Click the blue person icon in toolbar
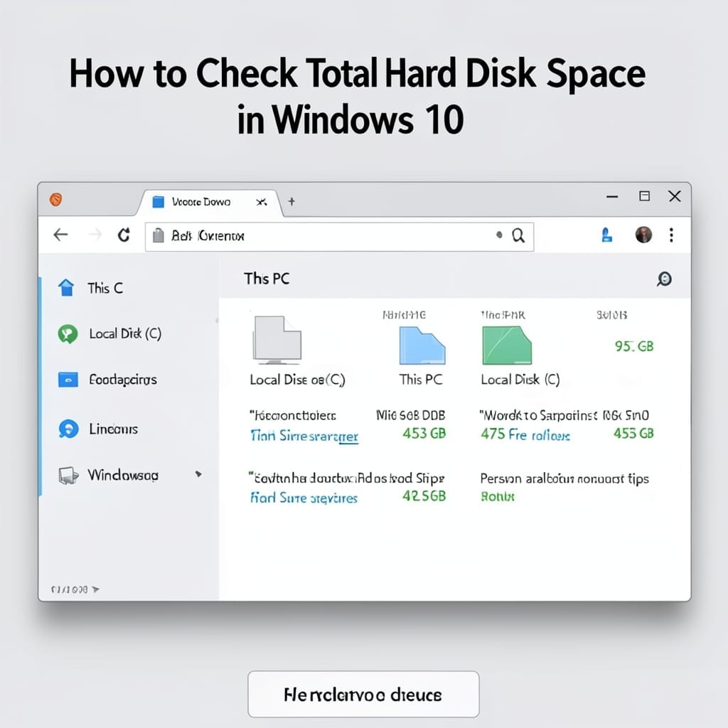Image resolution: width=728 pixels, height=728 pixels. coord(606,235)
